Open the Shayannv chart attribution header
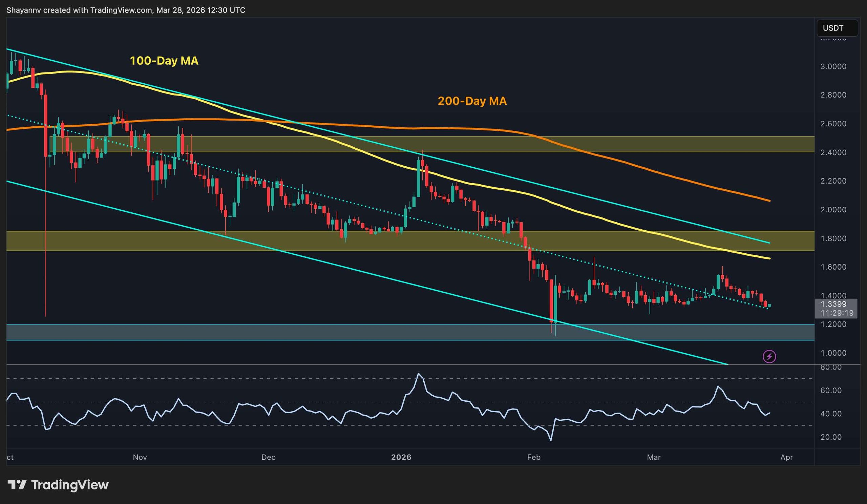The width and height of the screenshot is (867, 504). click(126, 10)
